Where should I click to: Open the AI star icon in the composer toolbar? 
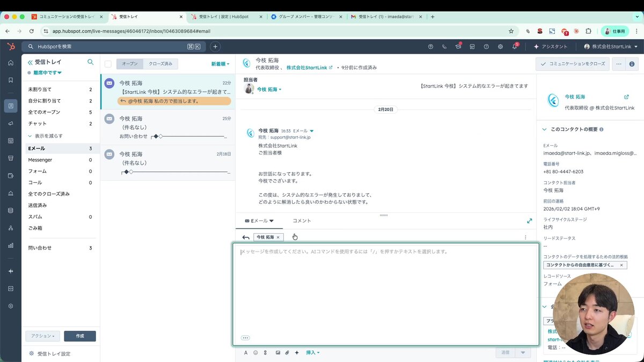[x=297, y=352]
